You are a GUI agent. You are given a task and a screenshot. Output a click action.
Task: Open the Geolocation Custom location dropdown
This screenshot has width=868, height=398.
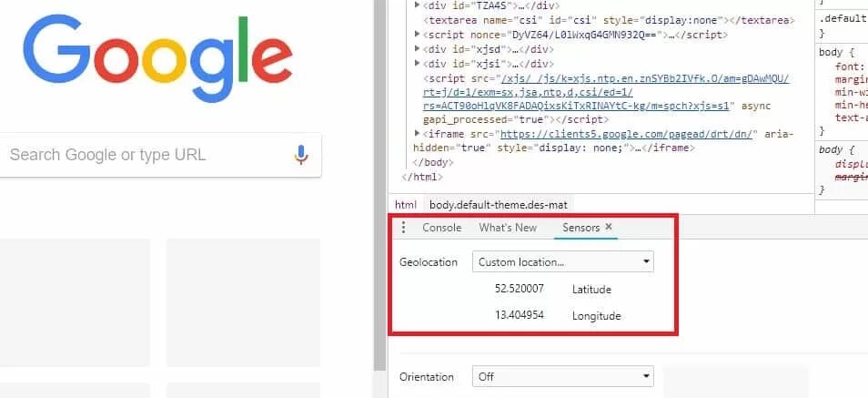pos(563,261)
